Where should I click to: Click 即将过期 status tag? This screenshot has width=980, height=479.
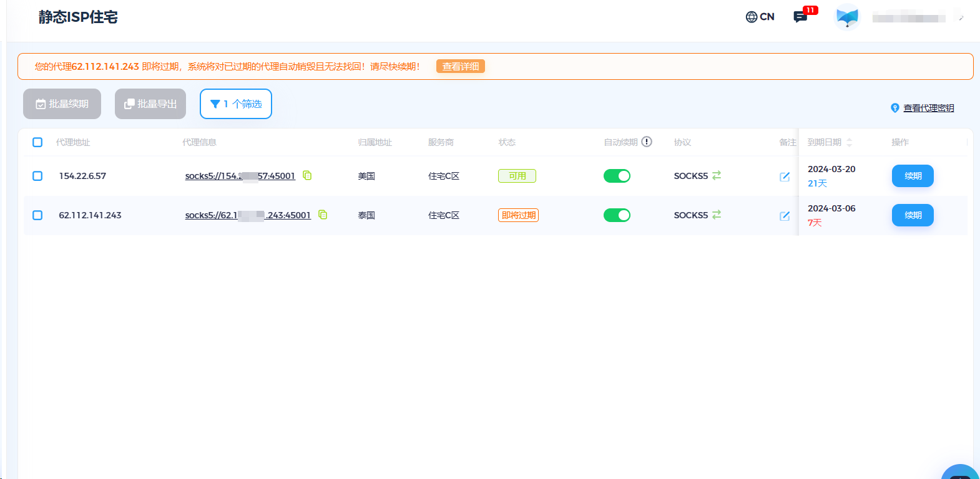(518, 215)
